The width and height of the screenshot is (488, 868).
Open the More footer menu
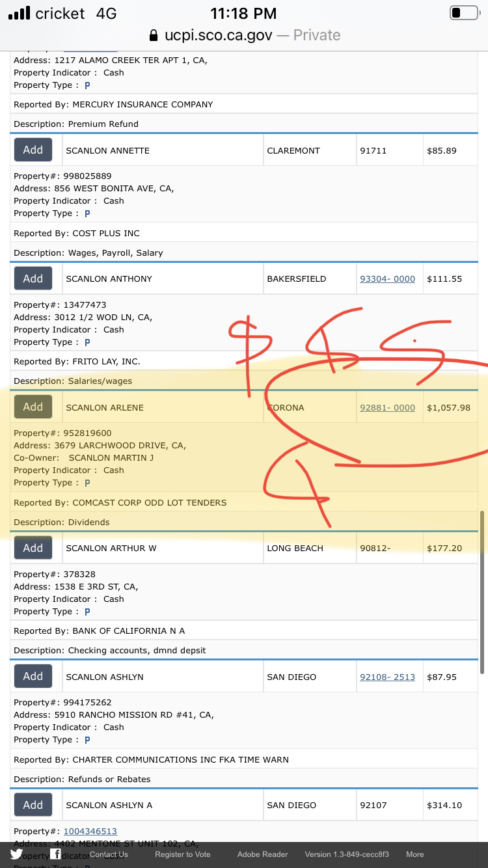tap(415, 854)
